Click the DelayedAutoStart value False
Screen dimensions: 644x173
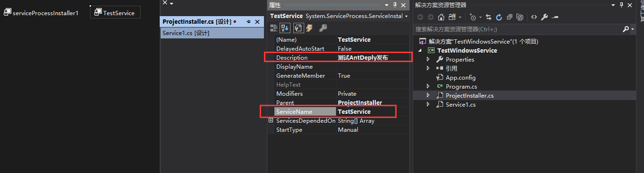click(x=372, y=49)
